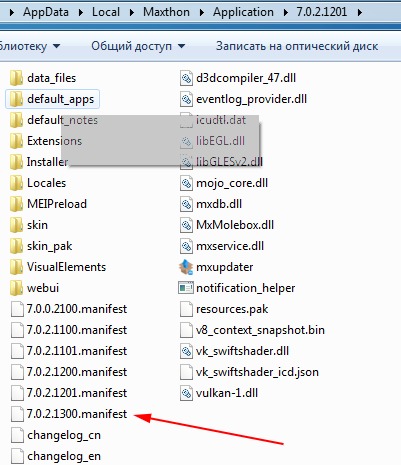Screen dimensions: 401x465
Task: Open the Общий доступ dropdown
Action: pyautogui.click(x=138, y=46)
